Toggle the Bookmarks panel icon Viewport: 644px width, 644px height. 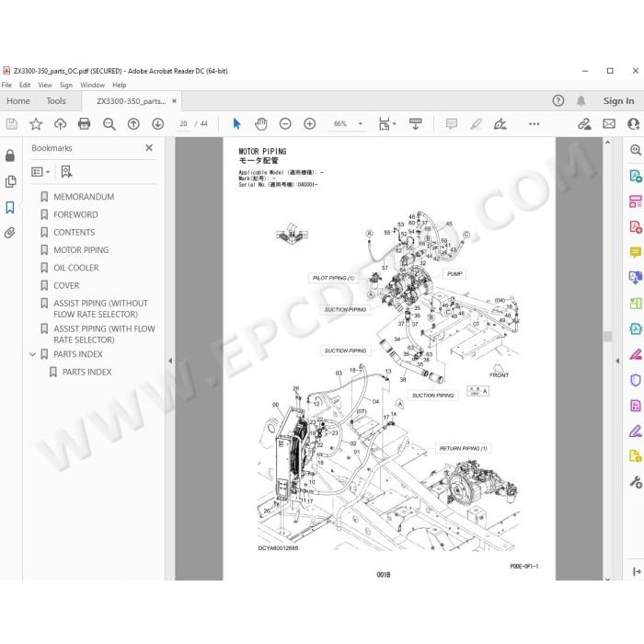10,207
